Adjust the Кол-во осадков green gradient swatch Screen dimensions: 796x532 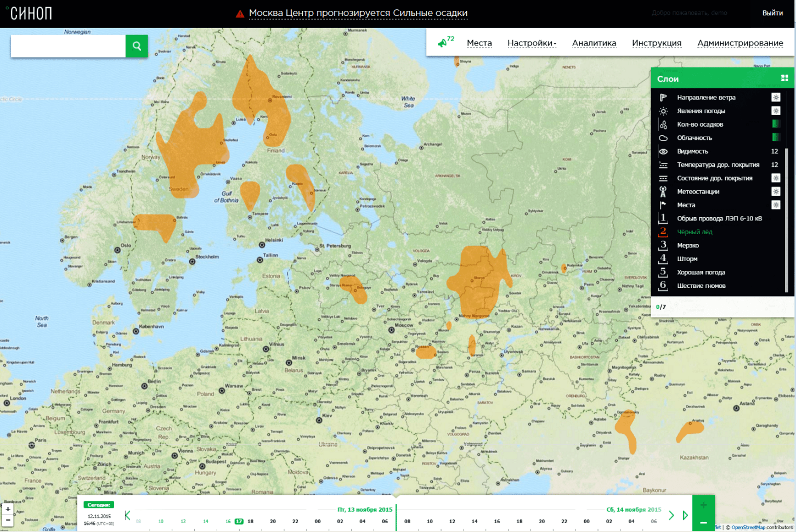point(776,124)
